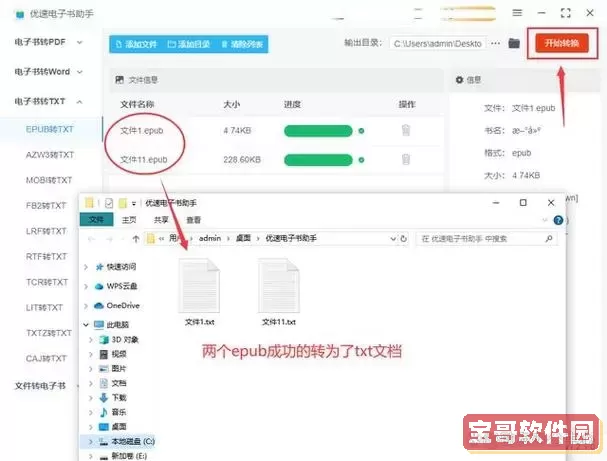
Task: Click the three-dot browse output path button
Action: click(x=496, y=43)
